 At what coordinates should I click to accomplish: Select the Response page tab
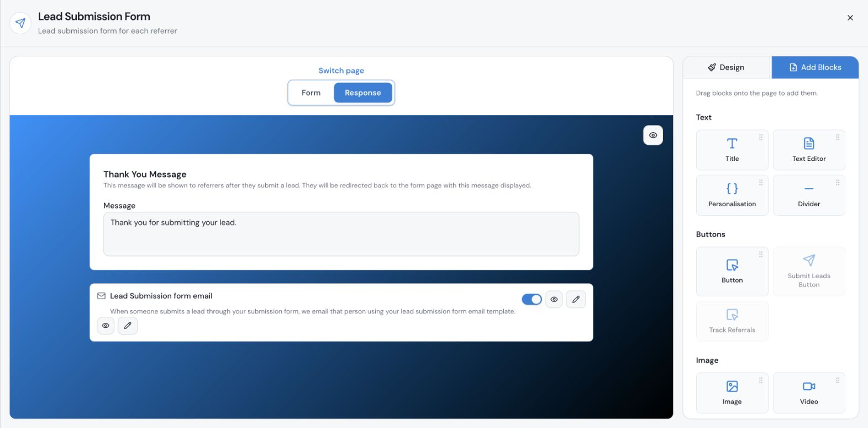(x=363, y=93)
